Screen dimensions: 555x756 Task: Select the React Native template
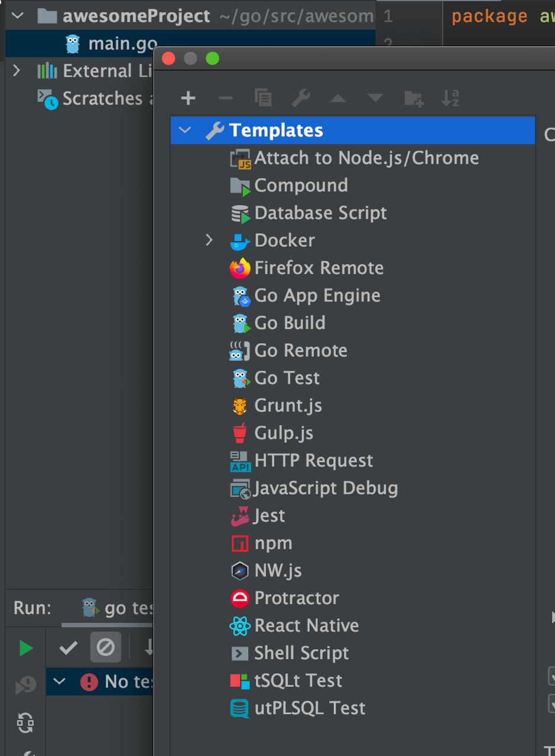(x=306, y=625)
